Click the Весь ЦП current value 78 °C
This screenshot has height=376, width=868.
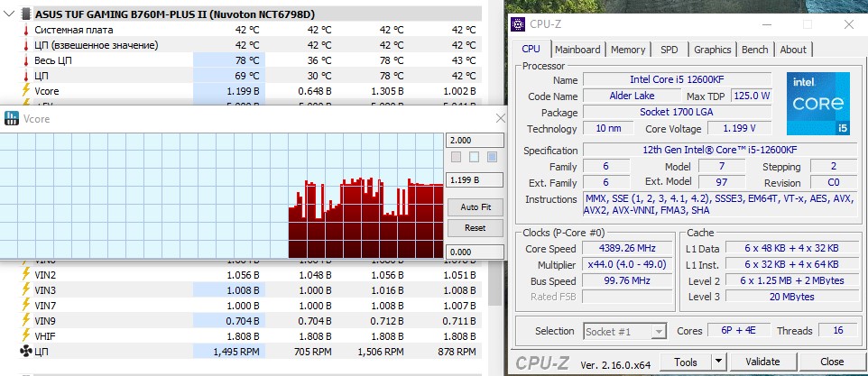point(247,60)
